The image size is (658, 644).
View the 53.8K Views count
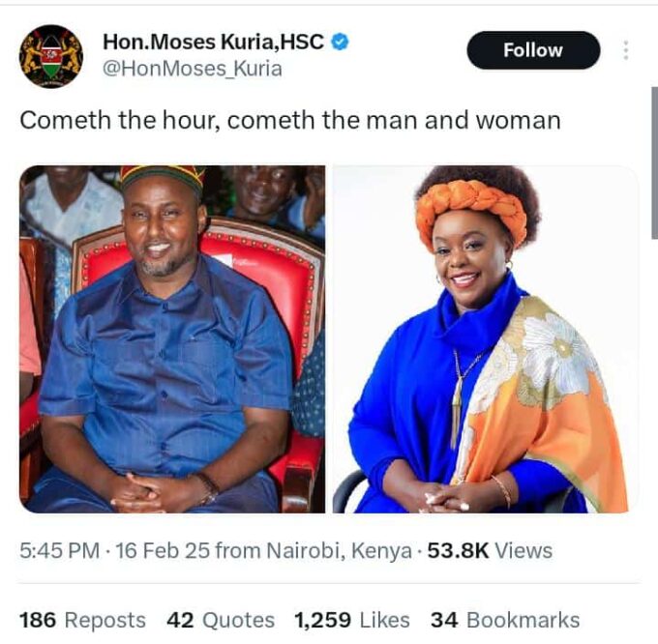490,550
